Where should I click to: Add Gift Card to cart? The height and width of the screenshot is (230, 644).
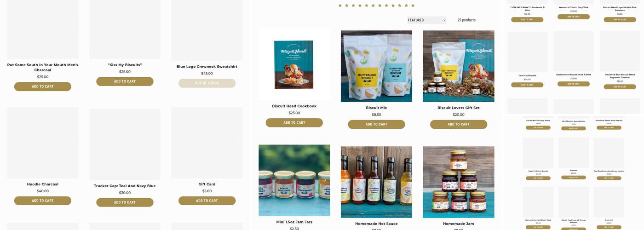(207, 201)
